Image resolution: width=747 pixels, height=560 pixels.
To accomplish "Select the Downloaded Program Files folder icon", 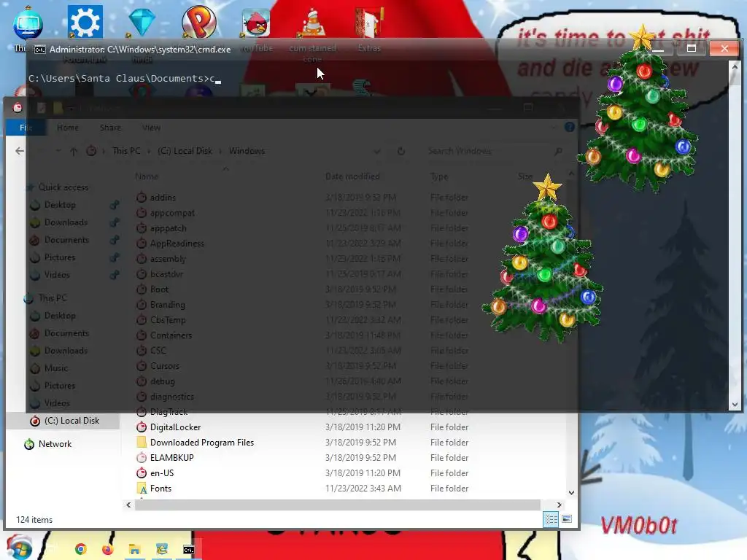I will coord(142,443).
